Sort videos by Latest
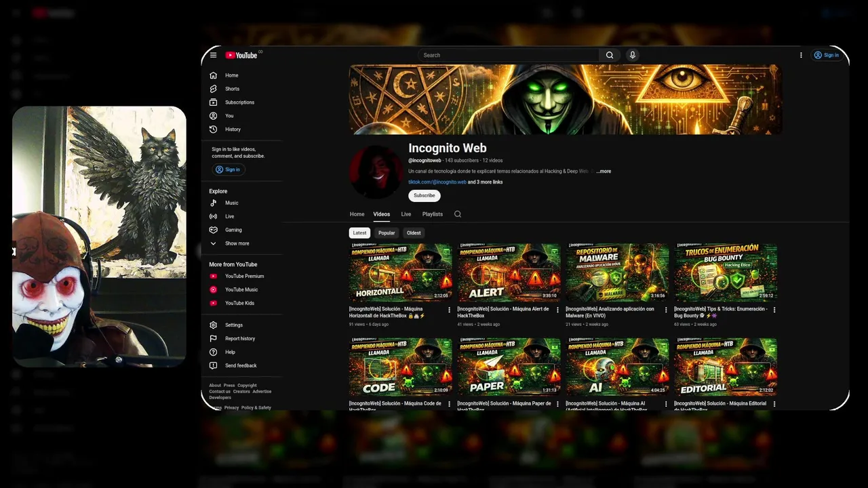Viewport: 868px width, 488px height. pyautogui.click(x=359, y=232)
